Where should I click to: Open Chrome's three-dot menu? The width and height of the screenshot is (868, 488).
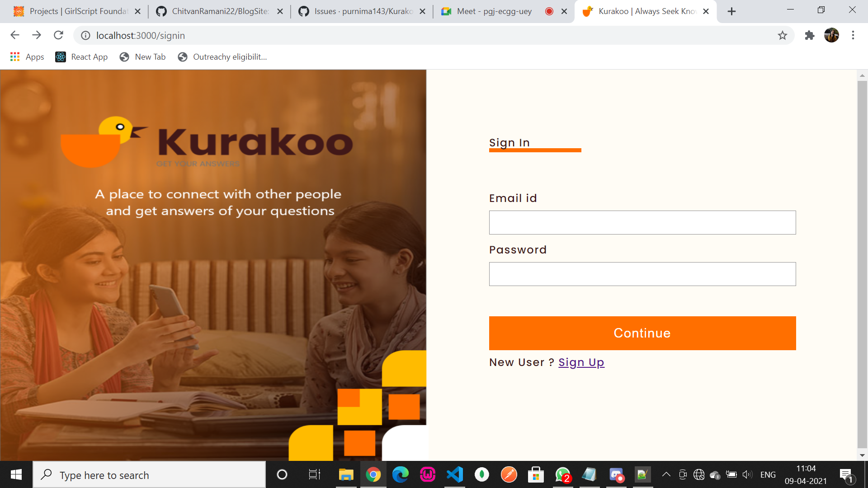click(853, 35)
